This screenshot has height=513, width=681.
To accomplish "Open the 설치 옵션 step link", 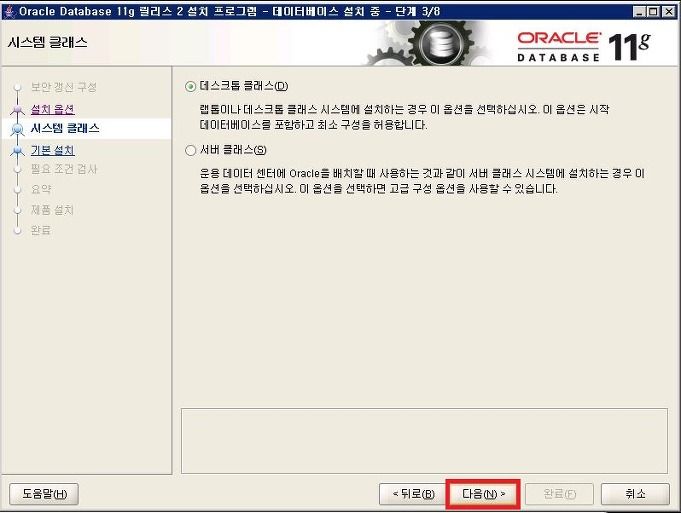I will [x=53, y=109].
